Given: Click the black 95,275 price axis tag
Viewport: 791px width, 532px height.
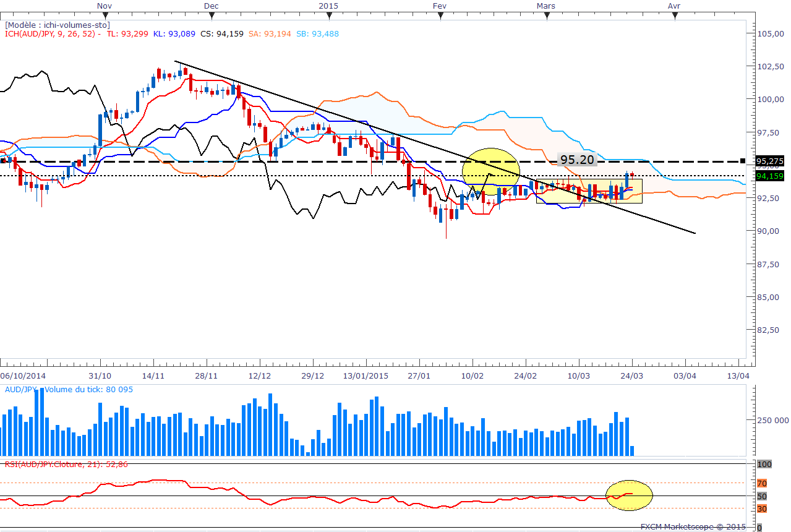Looking at the screenshot, I should [x=769, y=161].
